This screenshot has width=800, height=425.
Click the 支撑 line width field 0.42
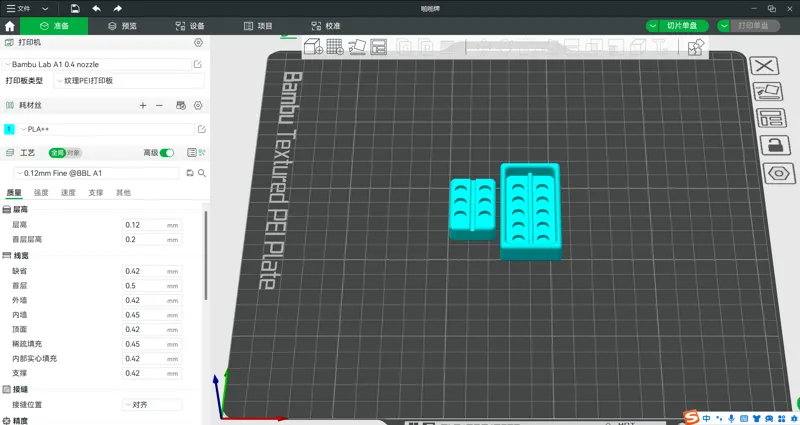(152, 373)
